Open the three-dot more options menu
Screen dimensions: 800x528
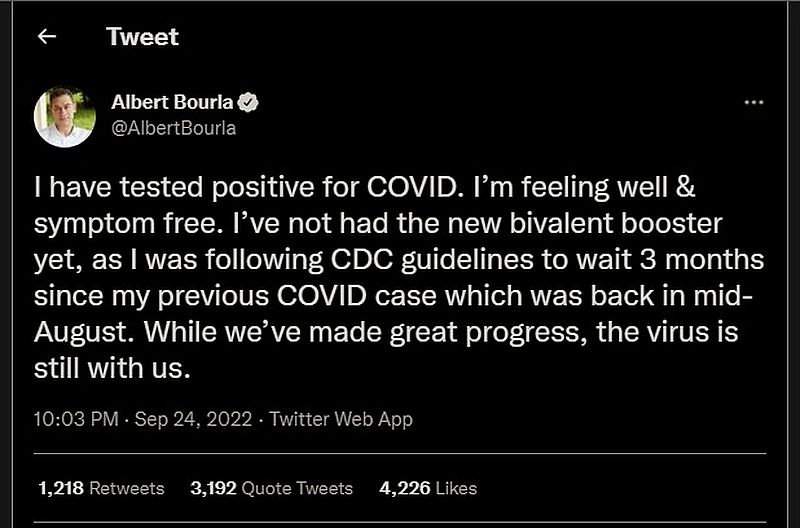(755, 103)
